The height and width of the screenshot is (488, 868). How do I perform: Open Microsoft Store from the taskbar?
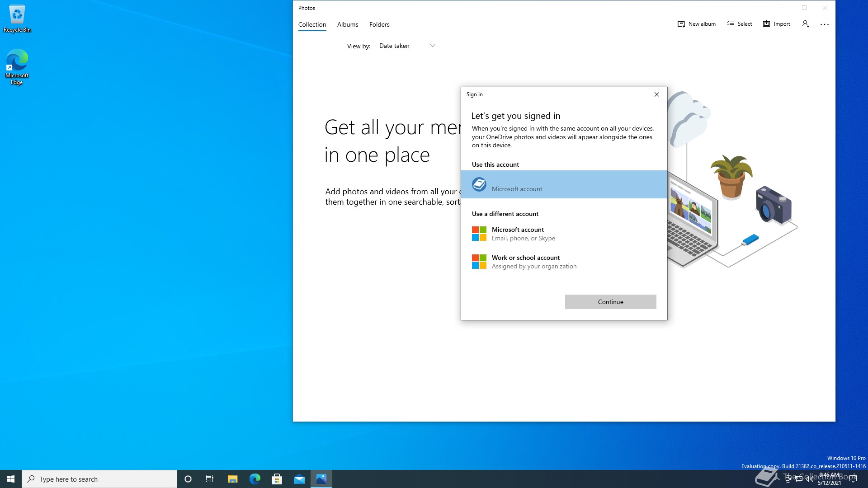point(277,479)
